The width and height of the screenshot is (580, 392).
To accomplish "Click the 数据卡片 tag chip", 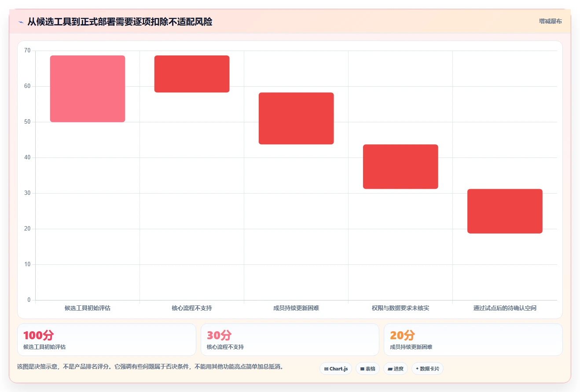I will pos(427,369).
